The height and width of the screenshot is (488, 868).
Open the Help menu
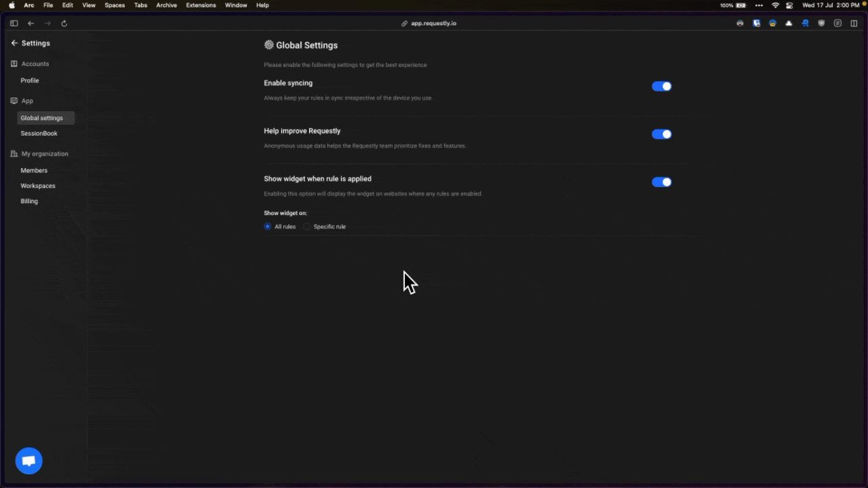point(262,5)
